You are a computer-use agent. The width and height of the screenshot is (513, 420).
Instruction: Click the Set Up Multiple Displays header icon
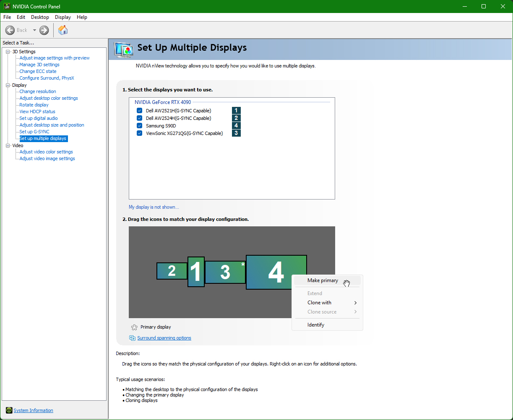click(124, 49)
